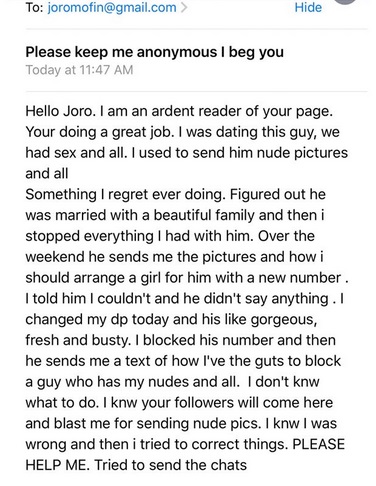The height and width of the screenshot is (486, 376).
Task: Click the line starting "was married with a beautiful"
Action: click(x=175, y=215)
